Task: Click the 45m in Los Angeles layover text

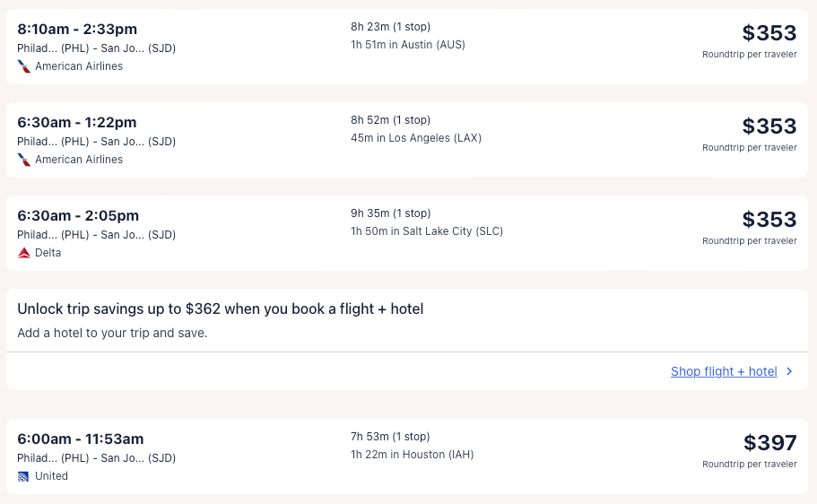Action: 416,138
